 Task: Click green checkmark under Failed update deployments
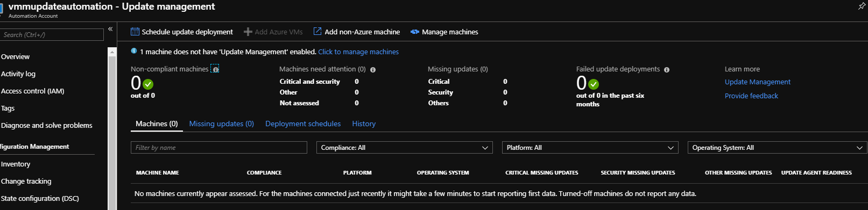click(x=594, y=84)
